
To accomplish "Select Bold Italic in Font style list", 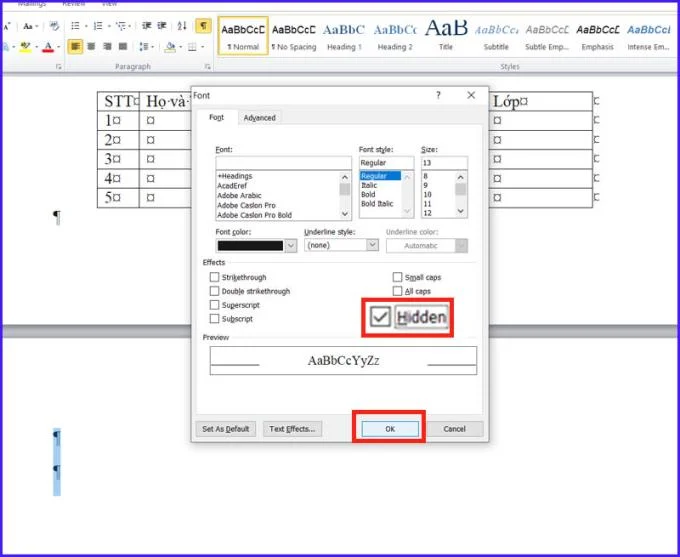I will pyautogui.click(x=377, y=203).
